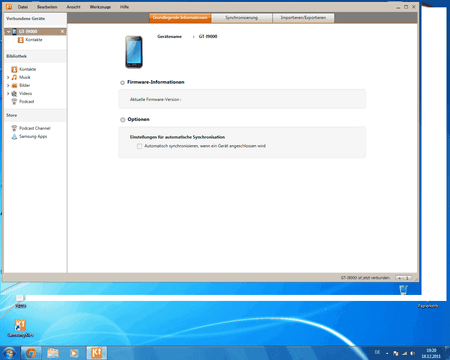Screen dimensions: 450x360
Task: Disconnect the connected device with its X button
Action: pyautogui.click(x=62, y=31)
